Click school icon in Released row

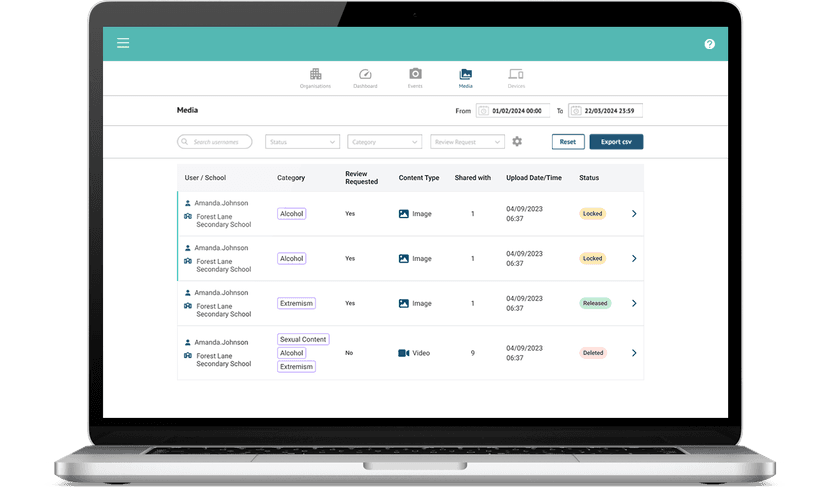coord(187,306)
